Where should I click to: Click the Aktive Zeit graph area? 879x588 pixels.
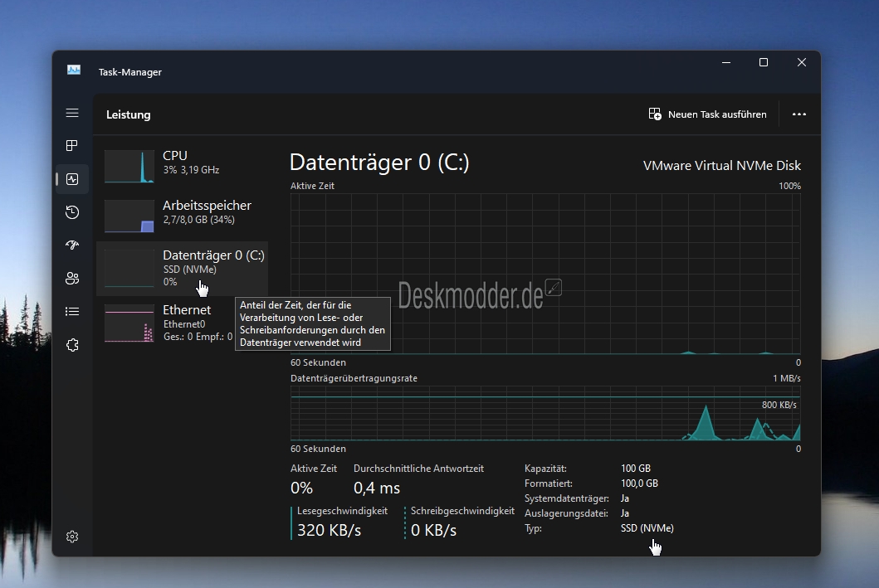pos(545,274)
